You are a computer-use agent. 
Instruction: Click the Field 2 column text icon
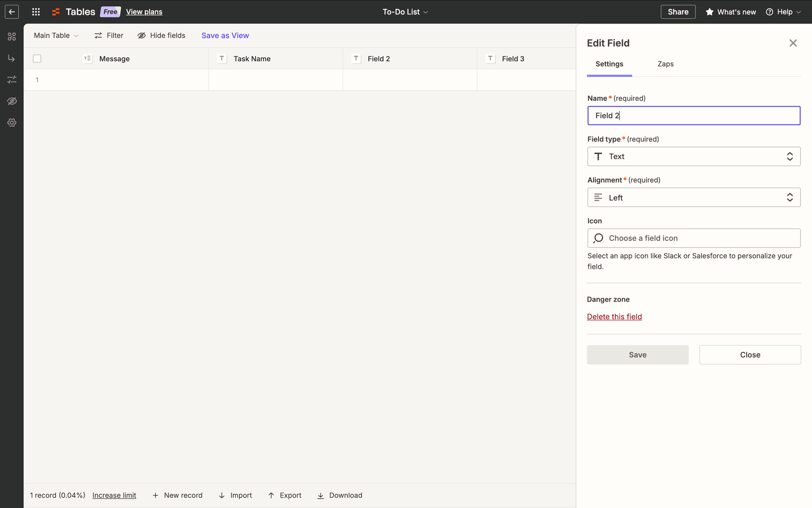(x=356, y=58)
